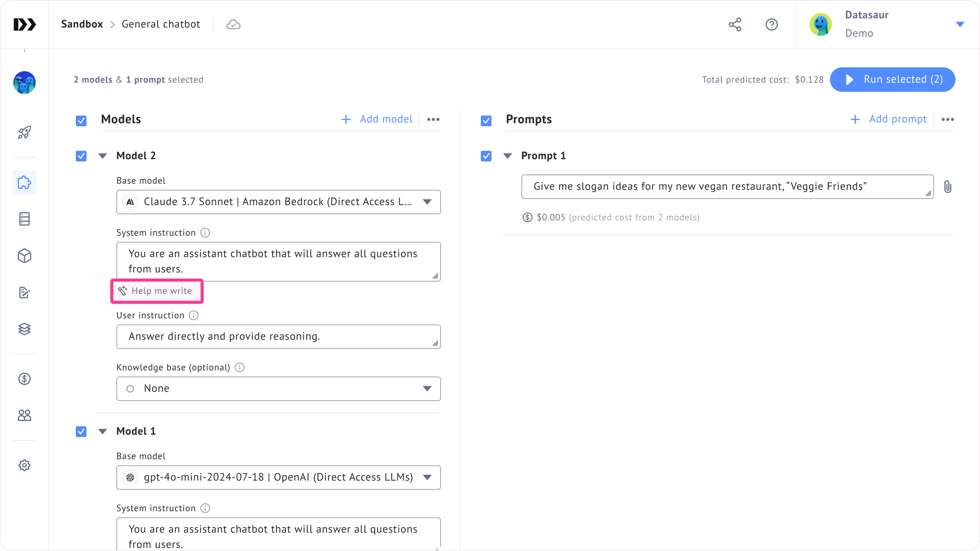This screenshot has width=980, height=551.
Task: Click Run selected (2) button
Action: 892,80
